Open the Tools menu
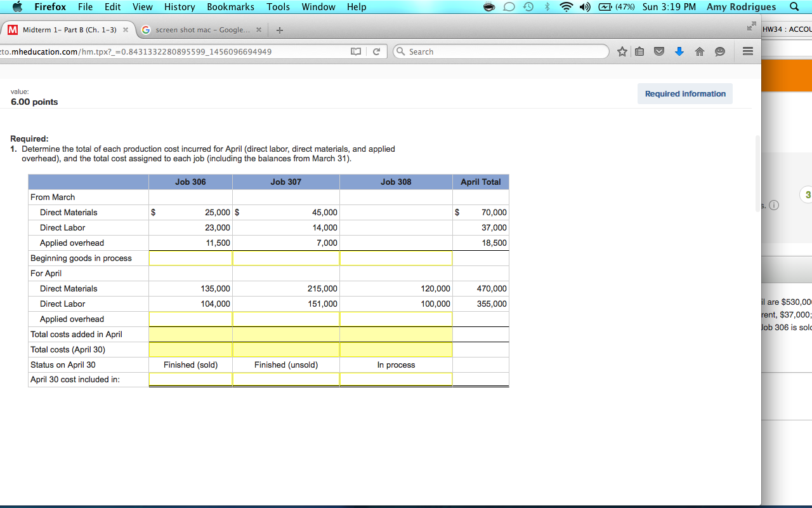 (278, 7)
